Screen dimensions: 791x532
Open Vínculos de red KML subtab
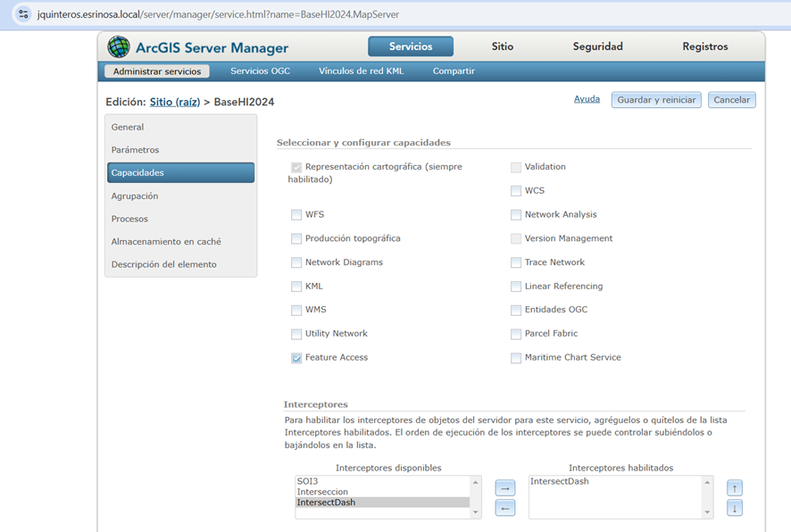362,71
